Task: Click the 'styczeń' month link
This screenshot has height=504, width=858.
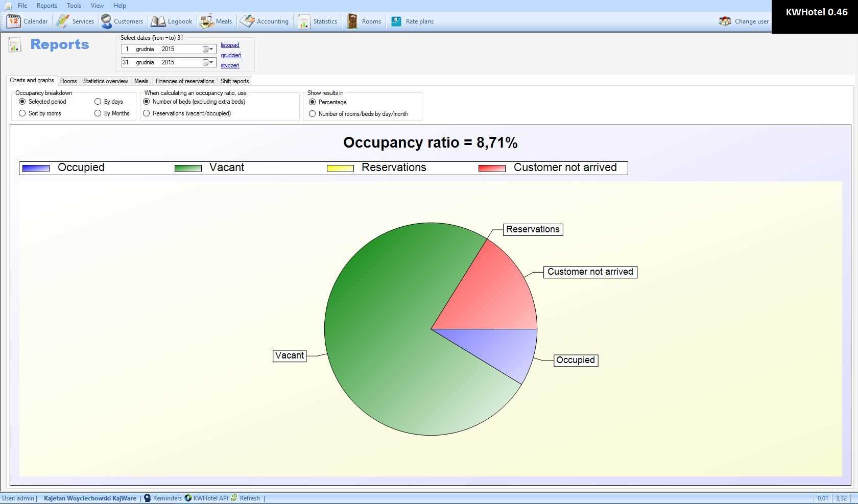Action: coord(230,65)
